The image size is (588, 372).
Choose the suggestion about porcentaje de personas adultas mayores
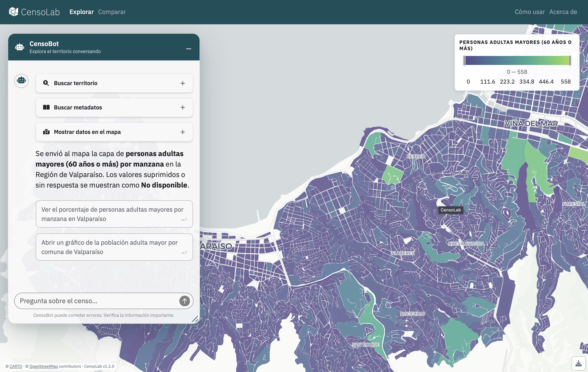click(114, 214)
